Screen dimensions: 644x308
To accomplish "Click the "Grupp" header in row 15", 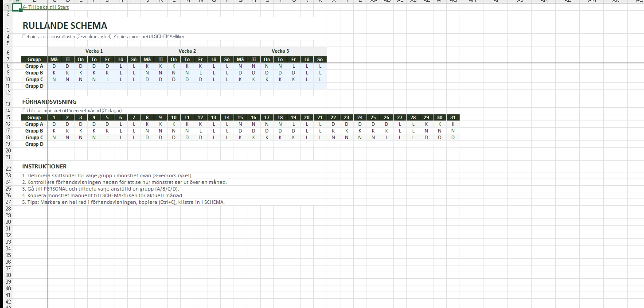I will pyautogui.click(x=34, y=117).
